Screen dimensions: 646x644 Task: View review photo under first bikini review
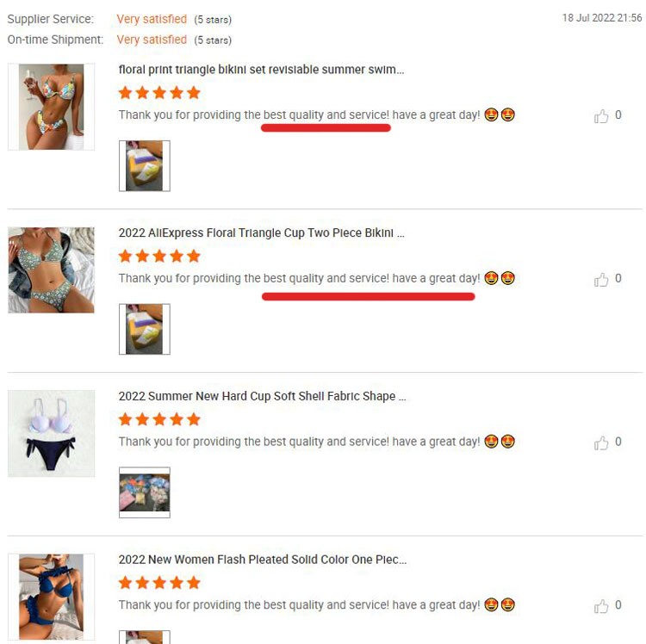(145, 166)
